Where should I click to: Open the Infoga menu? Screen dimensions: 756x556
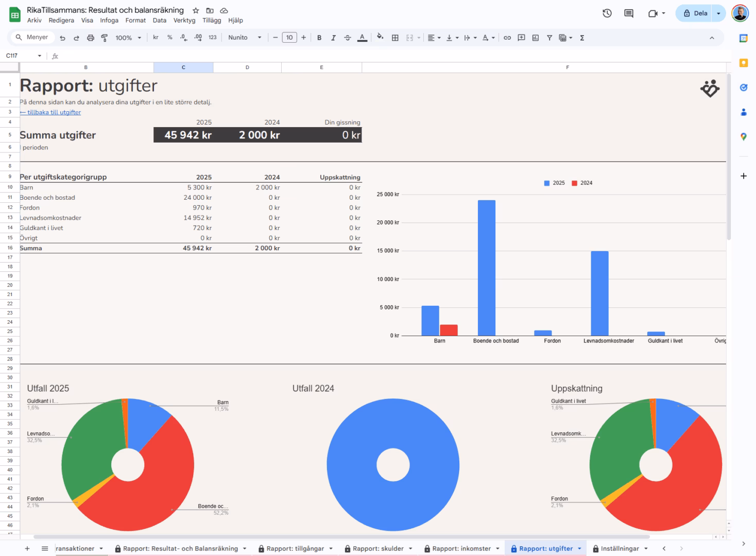pos(109,21)
